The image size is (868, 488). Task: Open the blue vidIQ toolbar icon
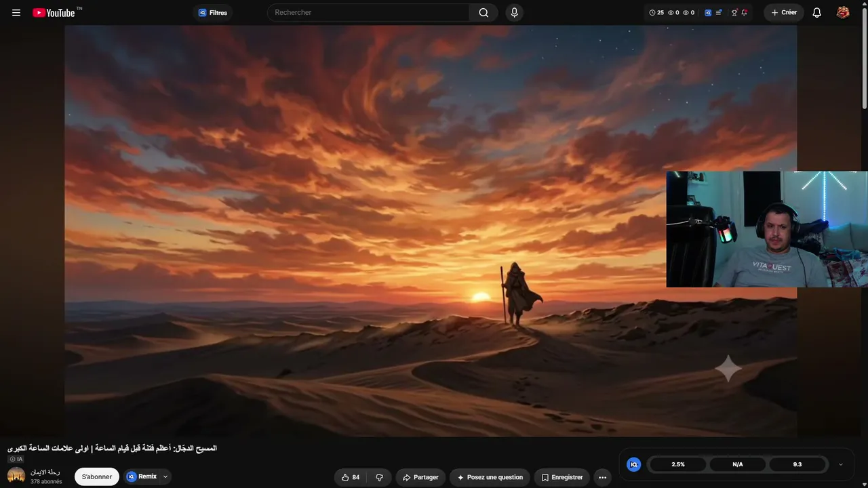point(708,13)
